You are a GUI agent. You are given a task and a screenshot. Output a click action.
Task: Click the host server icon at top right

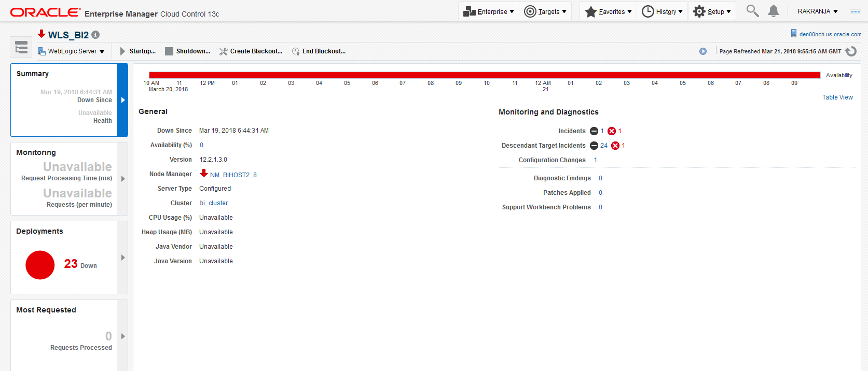tap(794, 33)
